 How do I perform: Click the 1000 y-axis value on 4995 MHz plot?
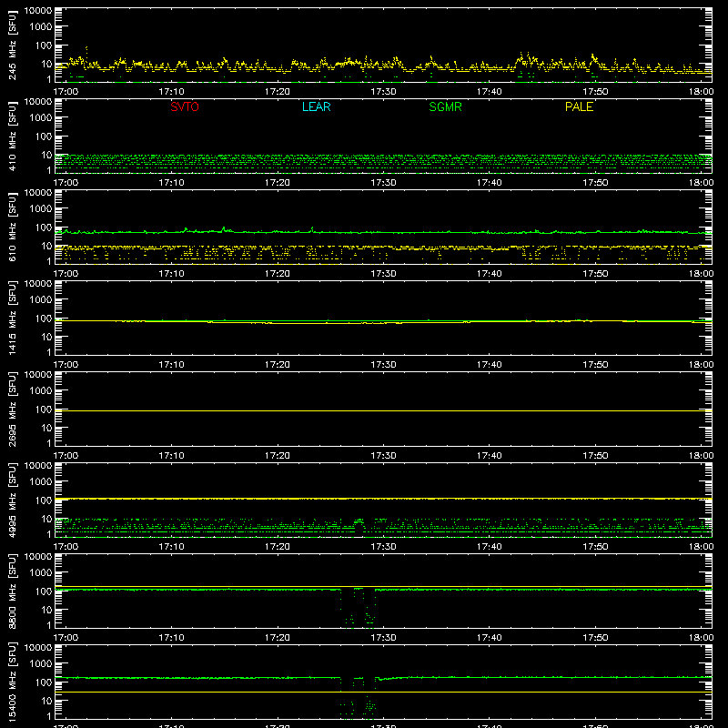[x=41, y=482]
